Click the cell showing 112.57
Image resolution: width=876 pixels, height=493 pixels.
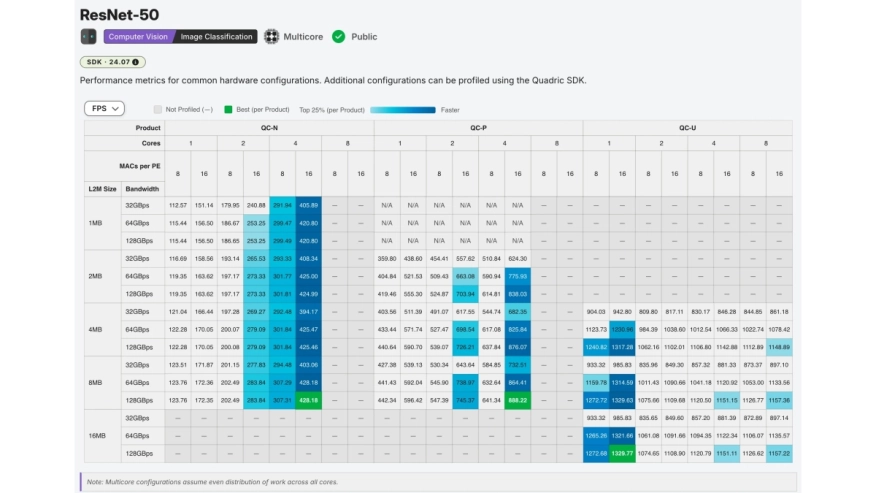(178, 205)
